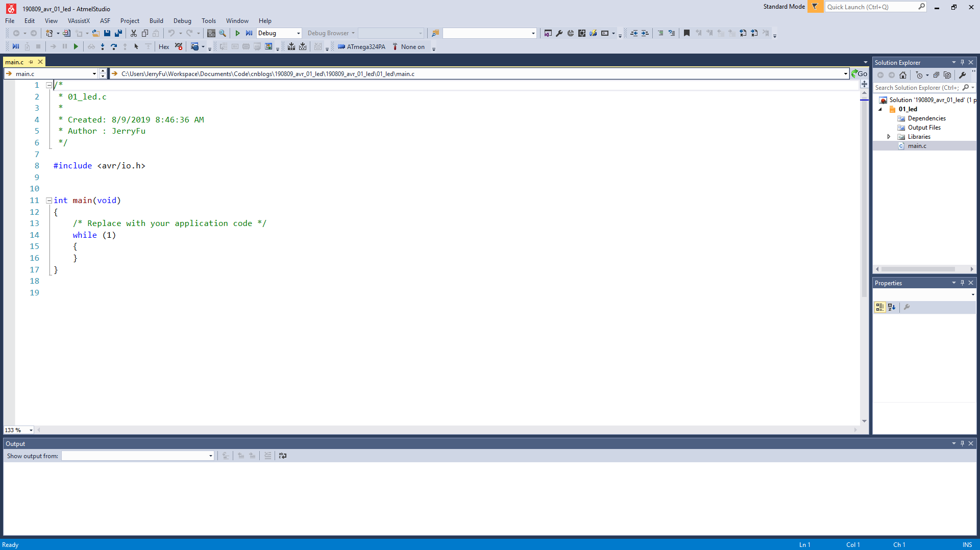
Task: Click the Go button in navigation bar
Action: click(860, 74)
